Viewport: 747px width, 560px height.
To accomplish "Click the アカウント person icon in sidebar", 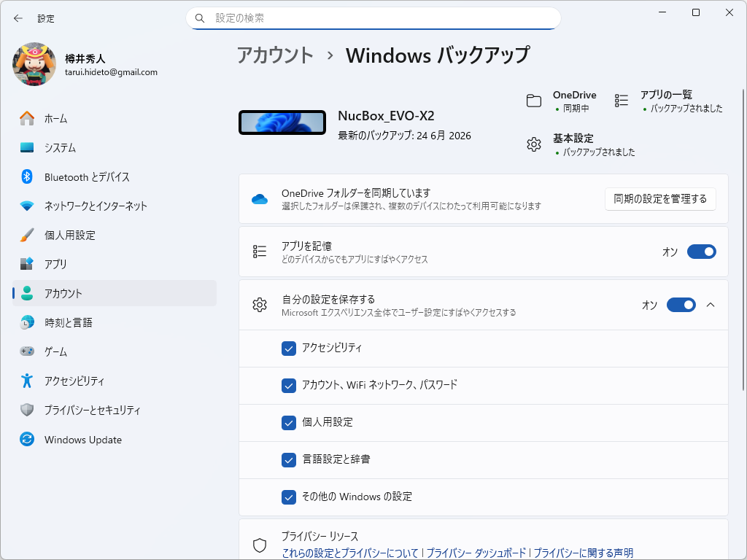I will click(27, 293).
